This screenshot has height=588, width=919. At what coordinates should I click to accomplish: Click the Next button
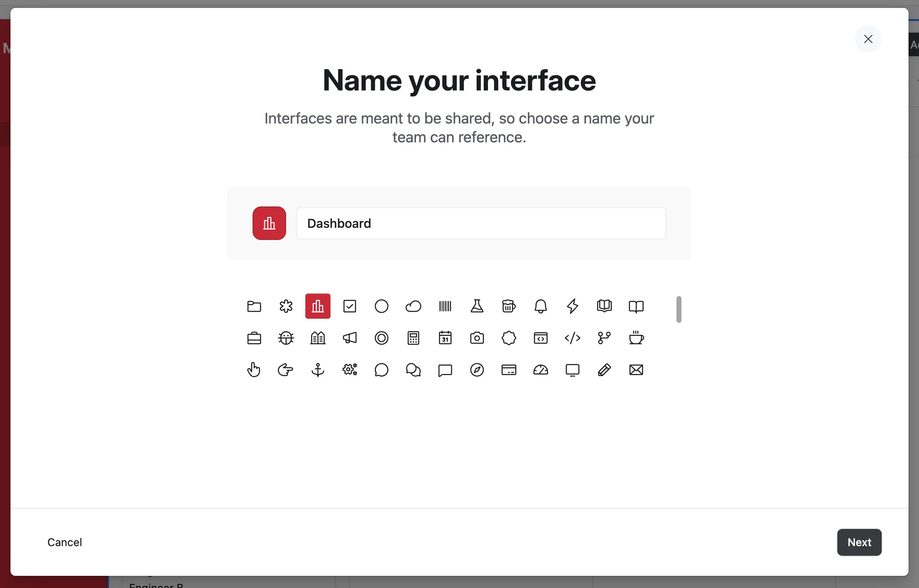click(859, 542)
